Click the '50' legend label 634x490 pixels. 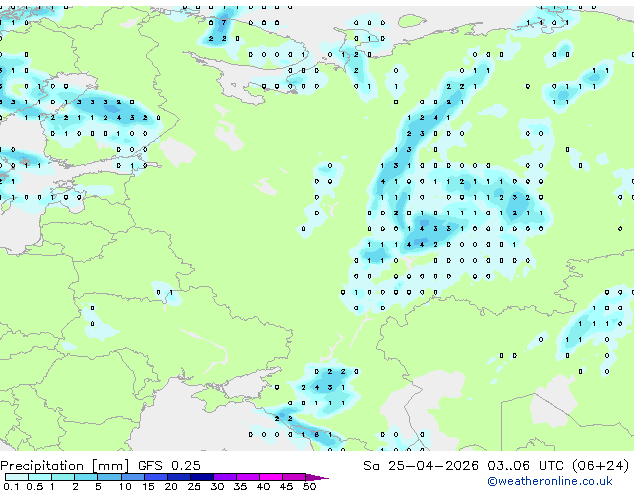click(310, 486)
